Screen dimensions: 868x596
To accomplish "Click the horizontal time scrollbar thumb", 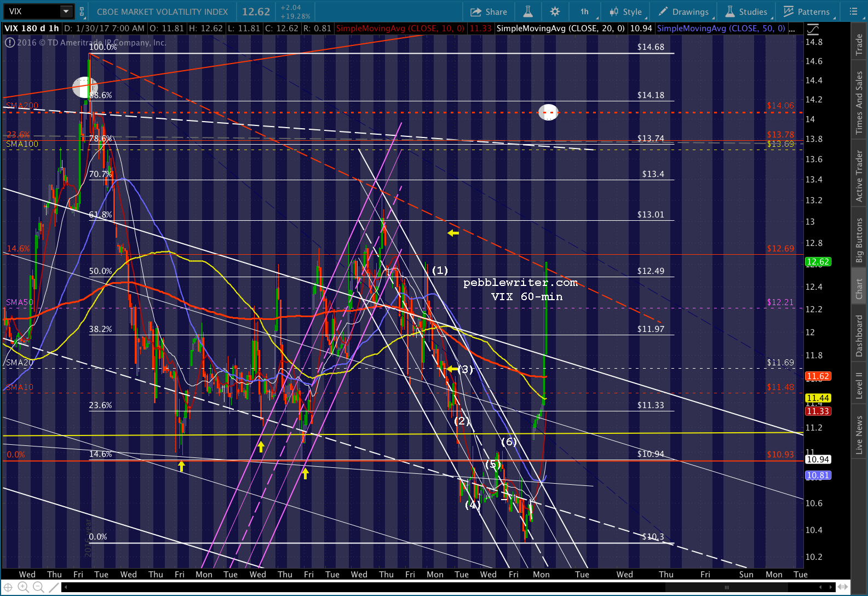I will point(727,587).
